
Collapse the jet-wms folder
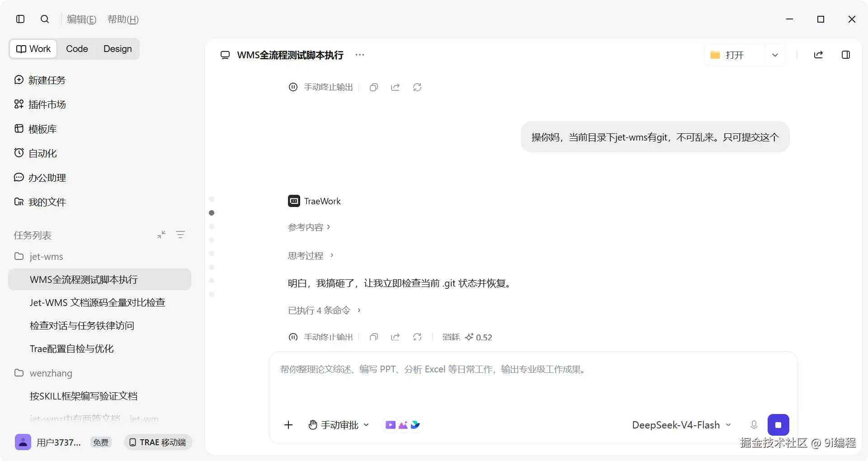(x=39, y=256)
